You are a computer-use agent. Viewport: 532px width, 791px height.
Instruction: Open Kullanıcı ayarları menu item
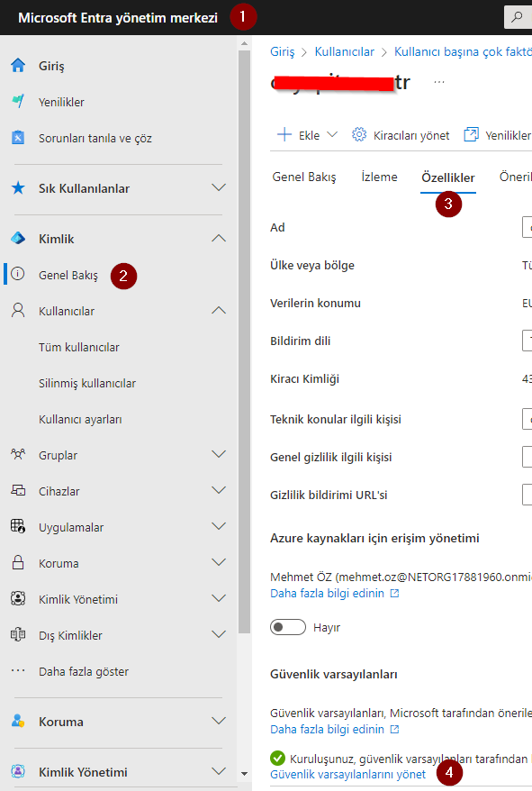tap(80, 419)
